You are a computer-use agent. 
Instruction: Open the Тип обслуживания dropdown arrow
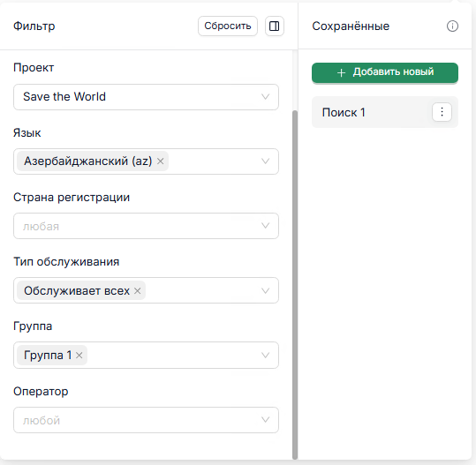click(x=265, y=291)
